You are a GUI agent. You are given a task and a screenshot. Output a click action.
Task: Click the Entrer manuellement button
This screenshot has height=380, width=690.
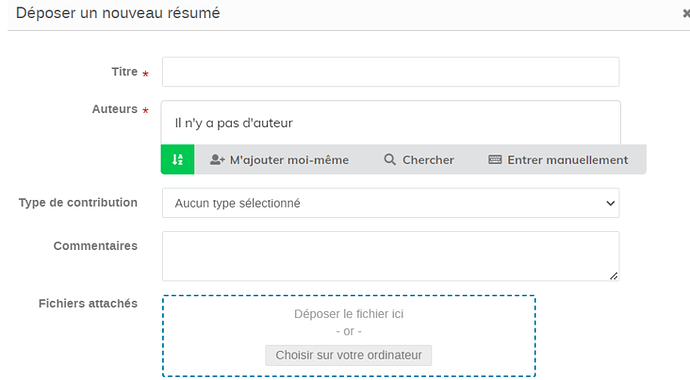(558, 160)
